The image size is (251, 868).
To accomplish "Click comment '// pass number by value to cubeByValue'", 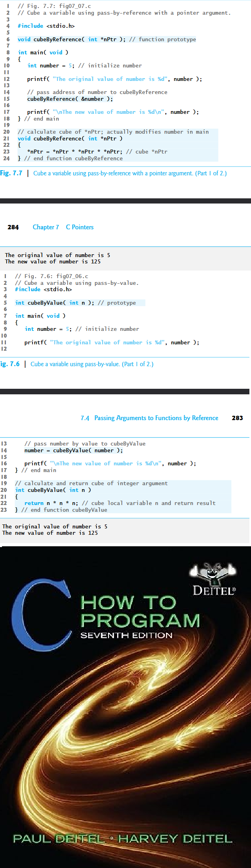I will point(85,444).
